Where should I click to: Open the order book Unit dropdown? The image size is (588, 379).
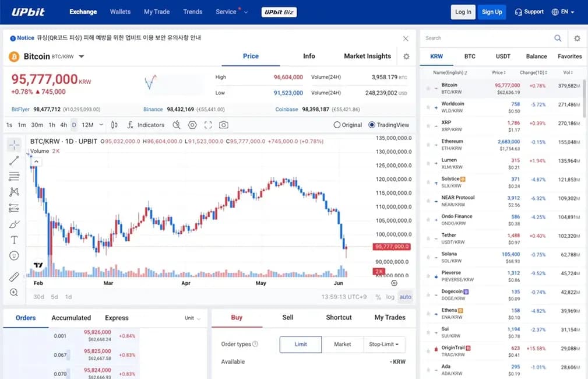click(192, 318)
